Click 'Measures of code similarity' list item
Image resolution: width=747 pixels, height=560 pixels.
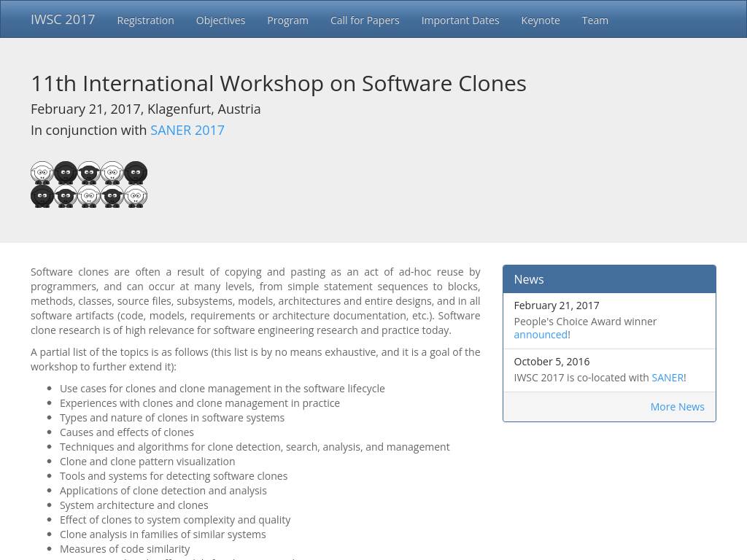click(125, 549)
